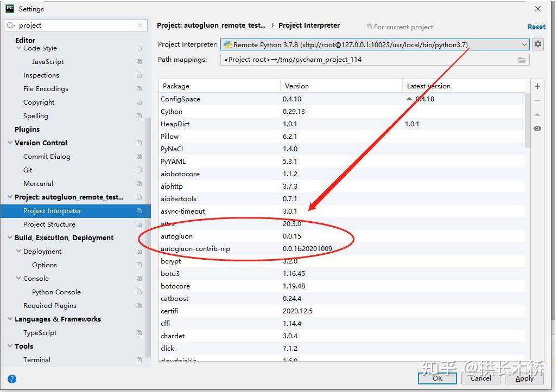Screen dimensions: 558x392
Task: Click the upgrade package arrow icon
Action: (537, 114)
